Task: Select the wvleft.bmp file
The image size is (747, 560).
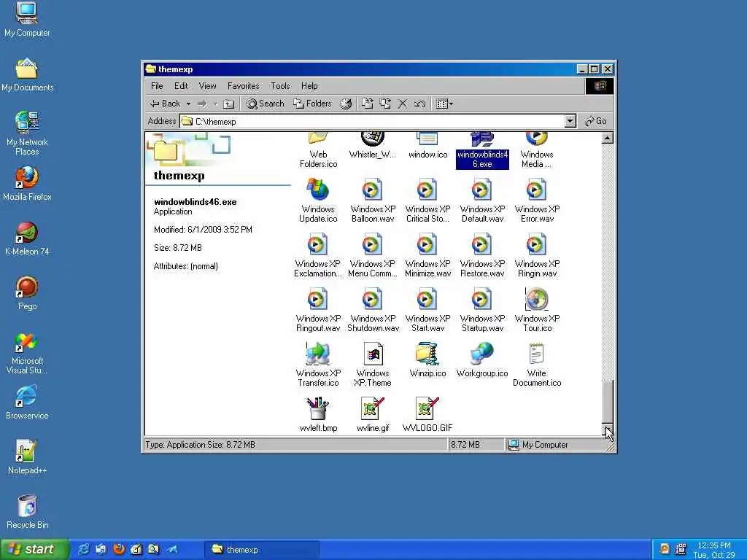Action: 318,415
